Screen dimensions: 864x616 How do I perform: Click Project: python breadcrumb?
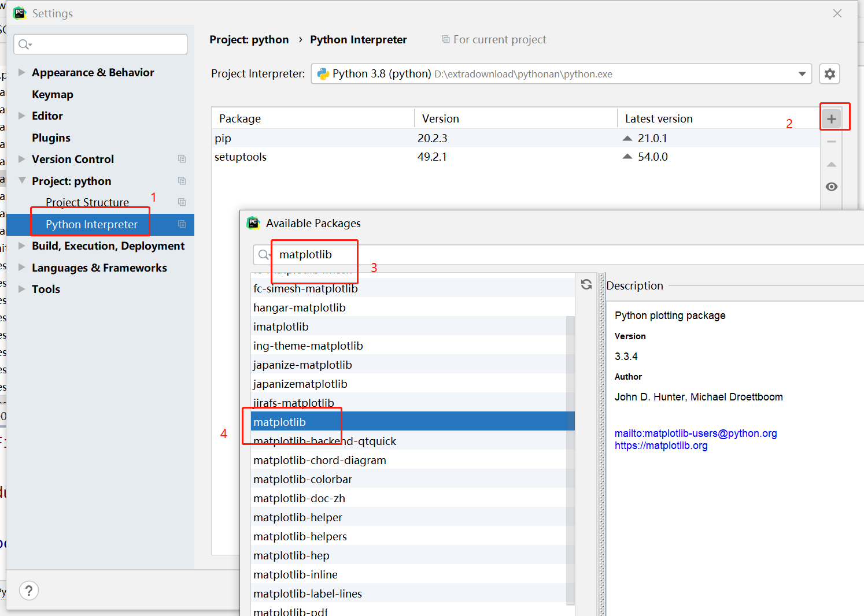[x=249, y=39]
